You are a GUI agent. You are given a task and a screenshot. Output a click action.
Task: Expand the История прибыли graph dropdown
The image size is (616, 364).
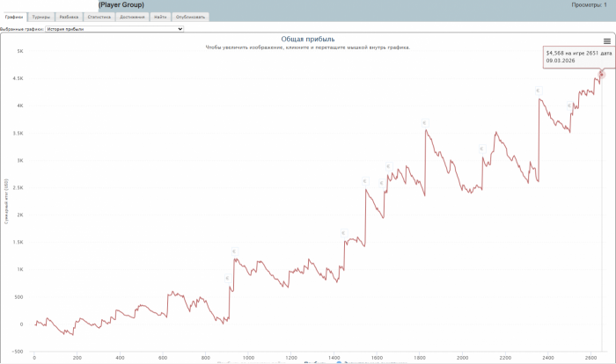point(114,29)
